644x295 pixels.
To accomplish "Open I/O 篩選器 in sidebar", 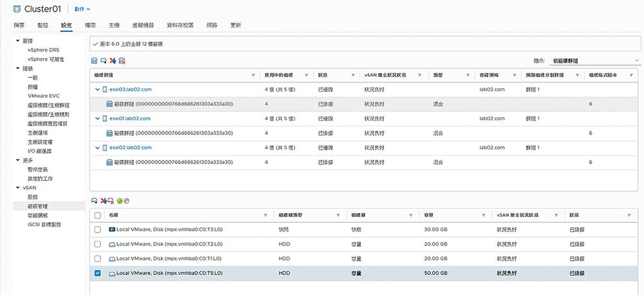I will (39, 151).
